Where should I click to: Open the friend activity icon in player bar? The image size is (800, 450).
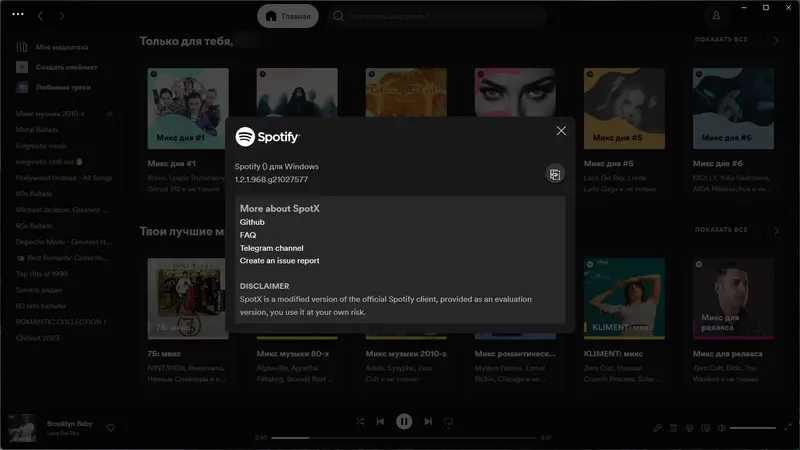coord(689,428)
